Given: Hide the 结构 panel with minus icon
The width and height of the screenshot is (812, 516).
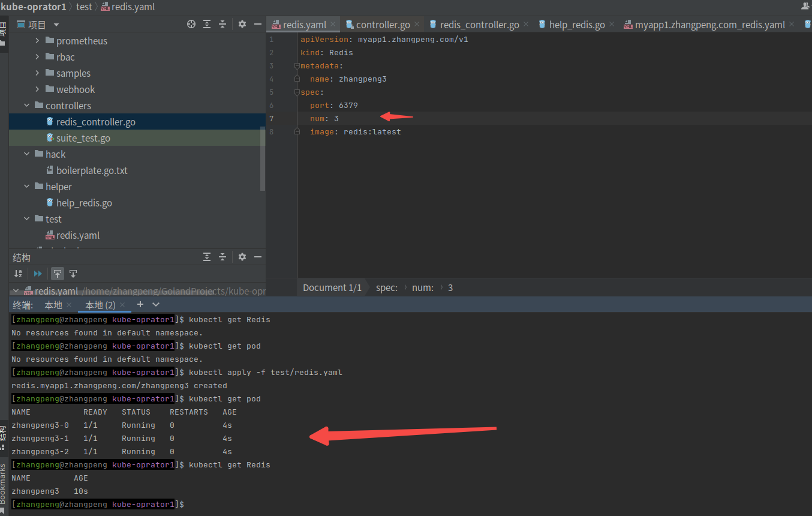Looking at the screenshot, I should pos(258,257).
